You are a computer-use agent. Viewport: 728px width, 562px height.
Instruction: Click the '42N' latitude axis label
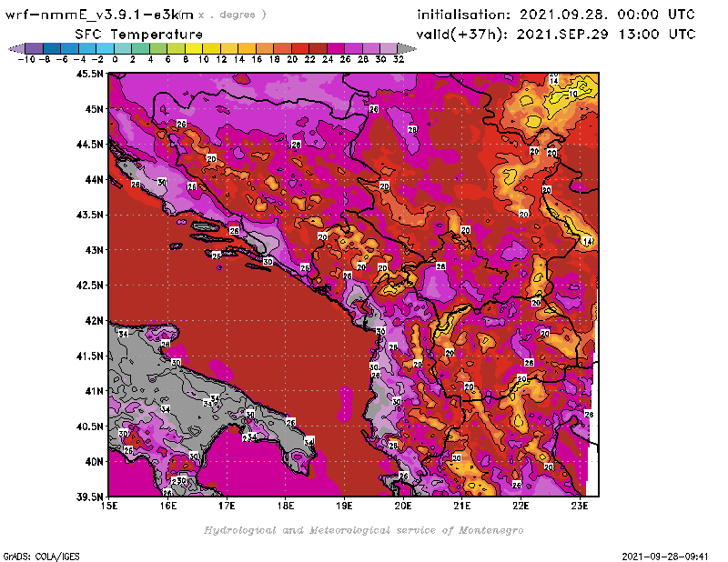tap(94, 320)
